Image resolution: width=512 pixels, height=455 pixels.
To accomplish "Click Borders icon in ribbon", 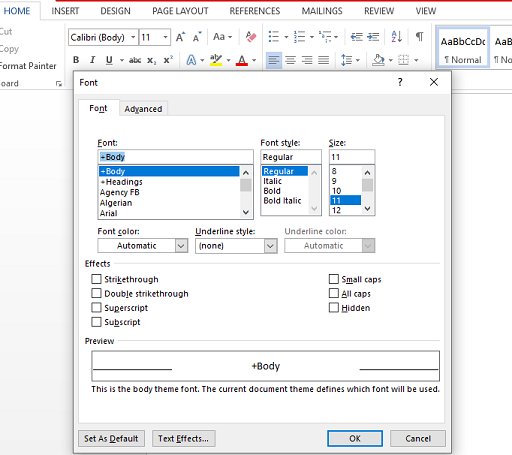I will coord(403,60).
